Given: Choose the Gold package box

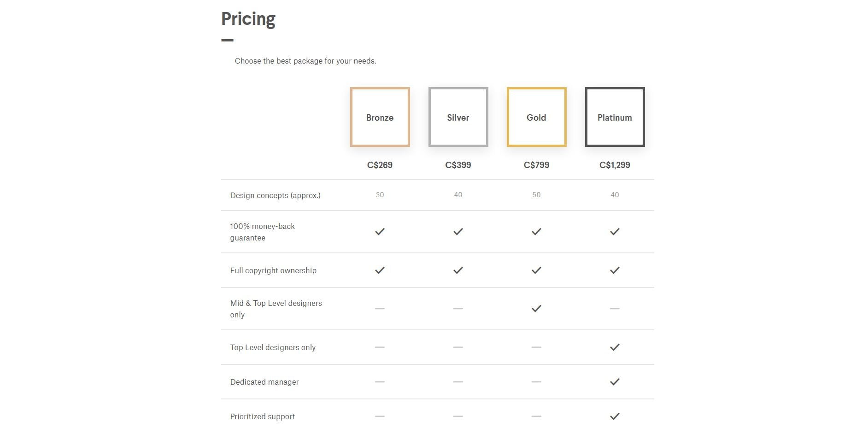Looking at the screenshot, I should 536,117.
